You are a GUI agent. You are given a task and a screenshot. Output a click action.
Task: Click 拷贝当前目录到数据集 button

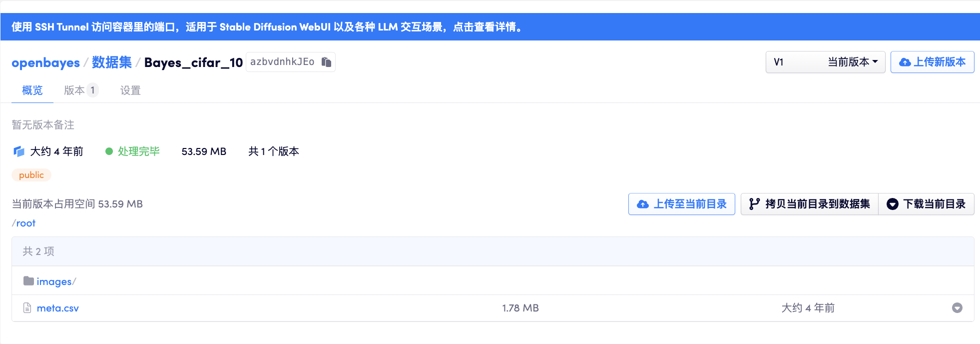click(x=809, y=204)
